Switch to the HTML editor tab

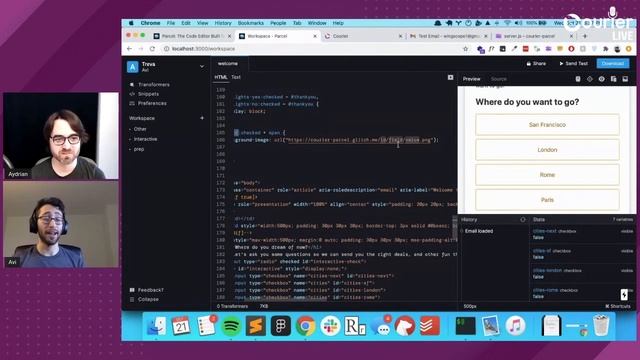click(221, 77)
